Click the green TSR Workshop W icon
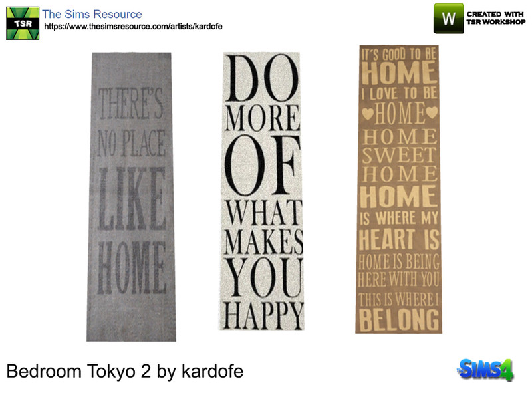This screenshot has width=532, height=399. click(x=448, y=19)
